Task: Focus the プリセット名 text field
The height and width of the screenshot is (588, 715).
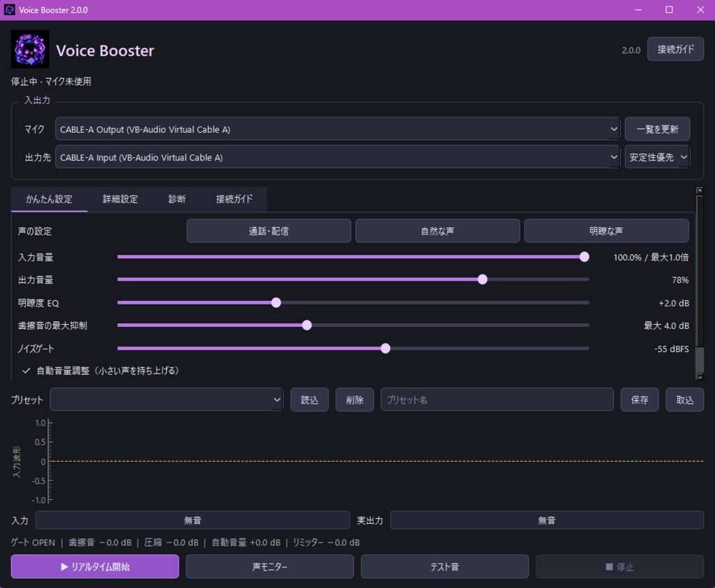Action: [497, 400]
